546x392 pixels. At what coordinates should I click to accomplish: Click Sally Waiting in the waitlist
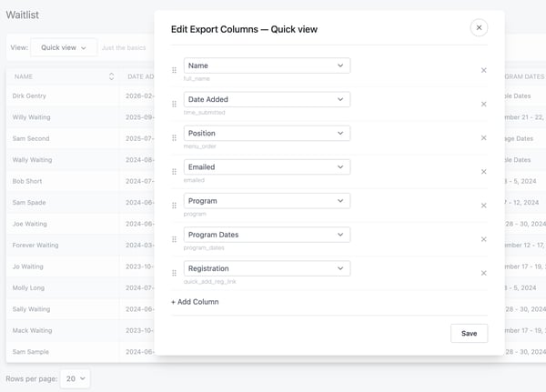click(x=31, y=309)
